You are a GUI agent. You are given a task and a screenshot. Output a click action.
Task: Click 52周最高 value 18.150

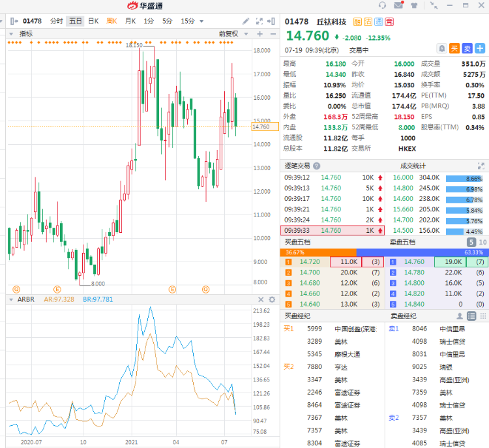click(x=404, y=117)
